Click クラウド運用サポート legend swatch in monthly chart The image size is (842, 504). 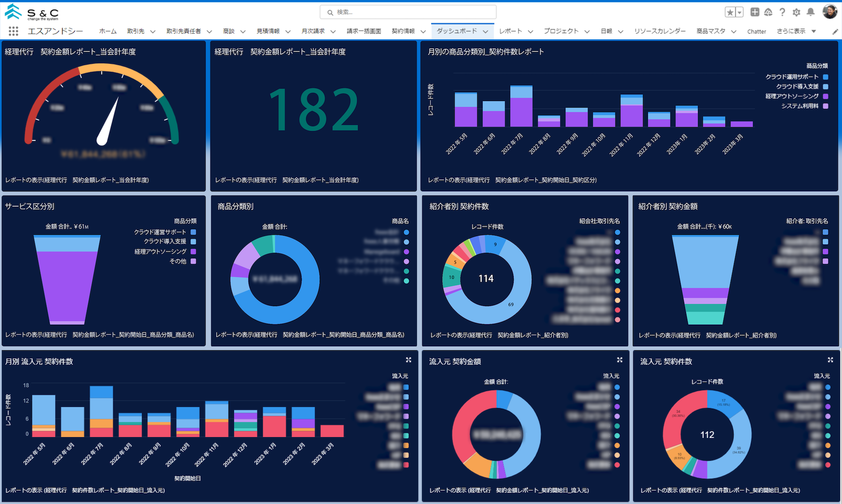tap(826, 77)
